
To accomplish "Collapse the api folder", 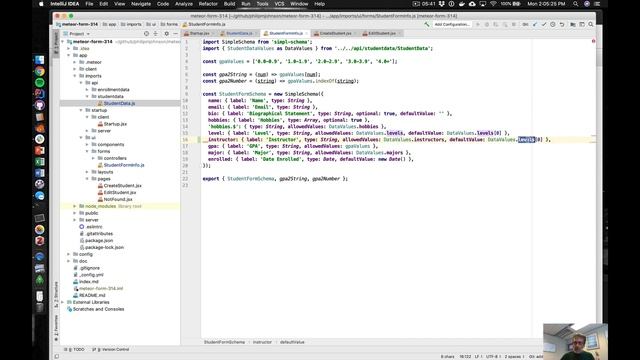I will click(x=81, y=83).
